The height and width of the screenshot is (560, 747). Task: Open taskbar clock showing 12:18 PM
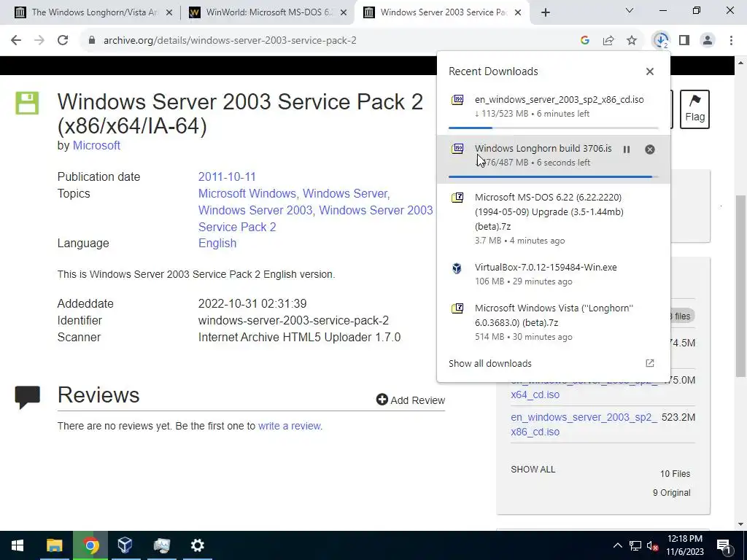click(x=684, y=545)
